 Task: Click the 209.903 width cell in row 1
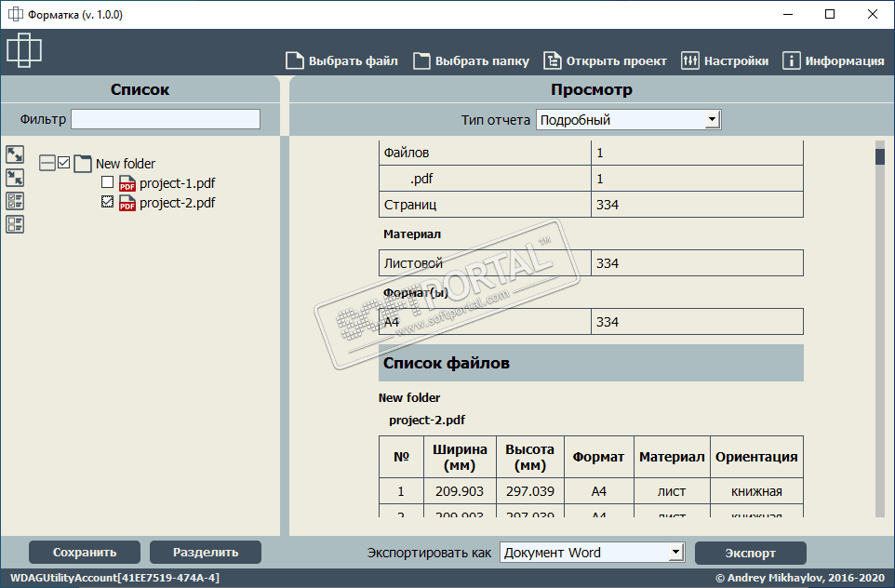460,491
